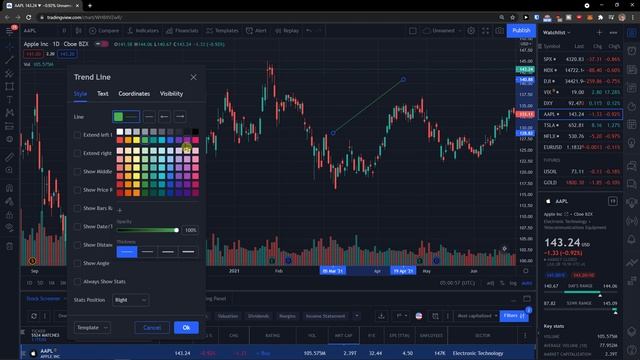The height and width of the screenshot is (360, 640).
Task: Open left line end arrow selector
Action: (164, 117)
